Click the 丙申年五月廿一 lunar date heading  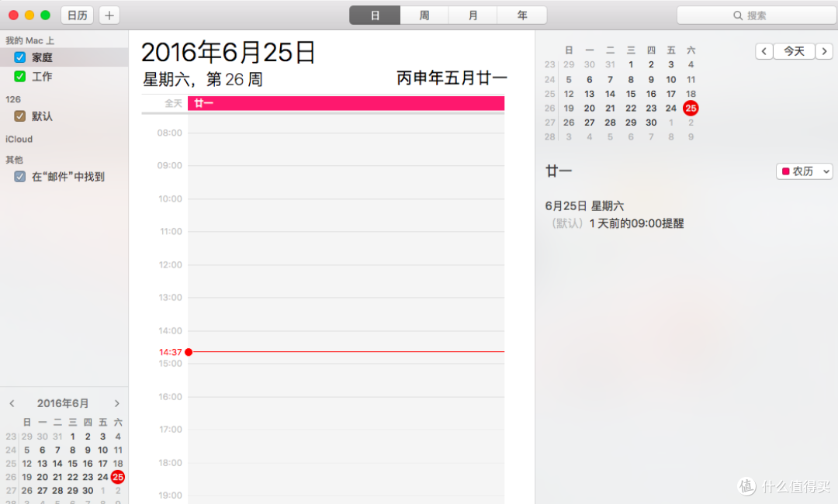(x=452, y=78)
